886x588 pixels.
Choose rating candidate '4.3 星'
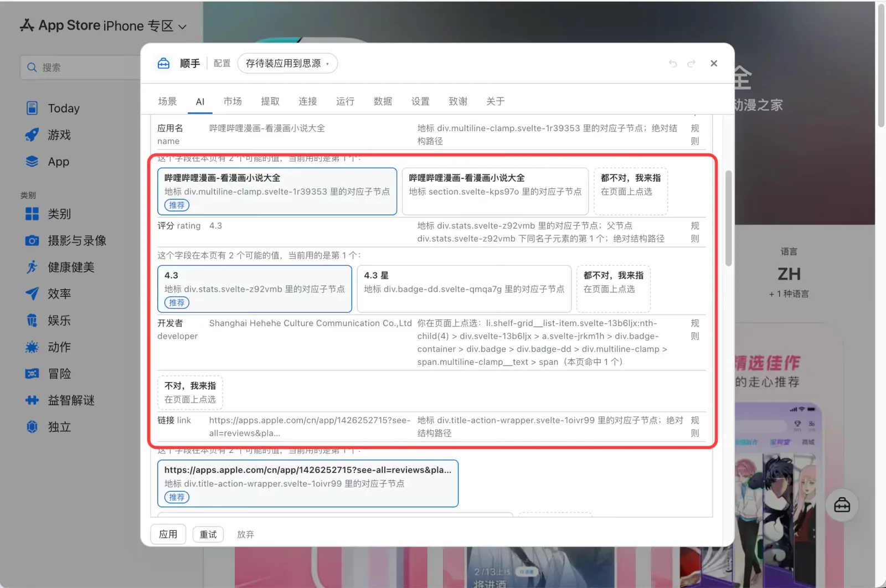[464, 288]
